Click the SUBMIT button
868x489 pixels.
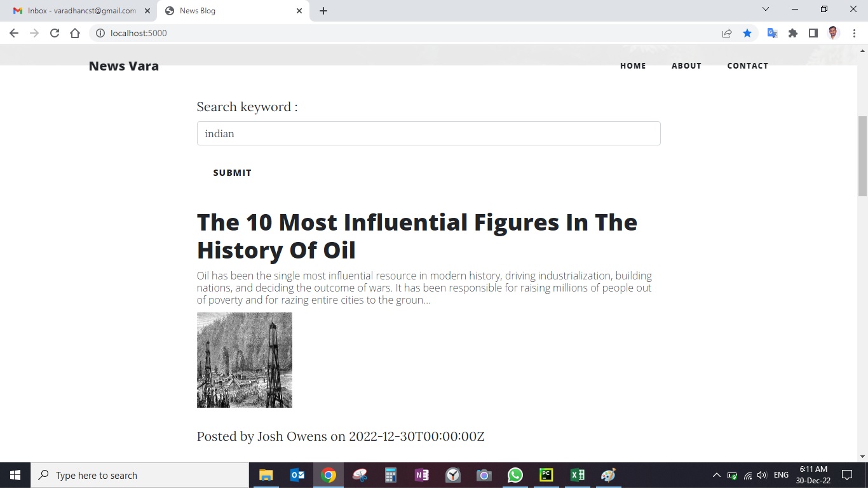tap(232, 172)
